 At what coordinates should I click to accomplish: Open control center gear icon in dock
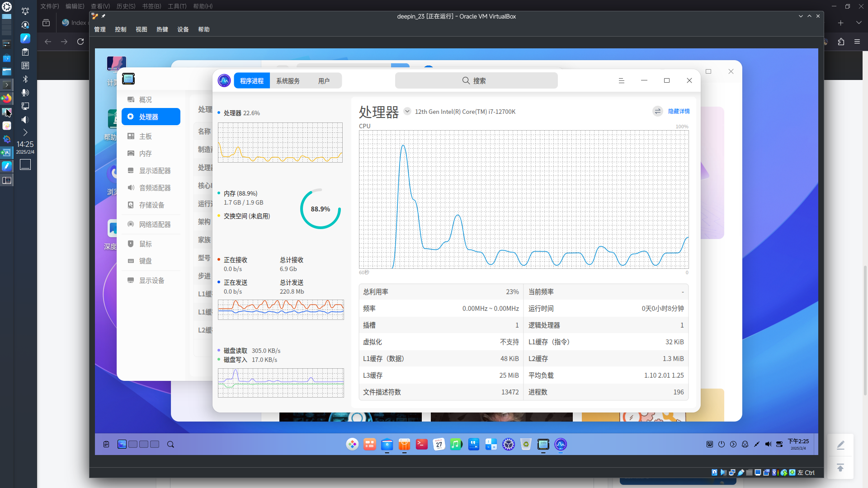click(x=509, y=444)
